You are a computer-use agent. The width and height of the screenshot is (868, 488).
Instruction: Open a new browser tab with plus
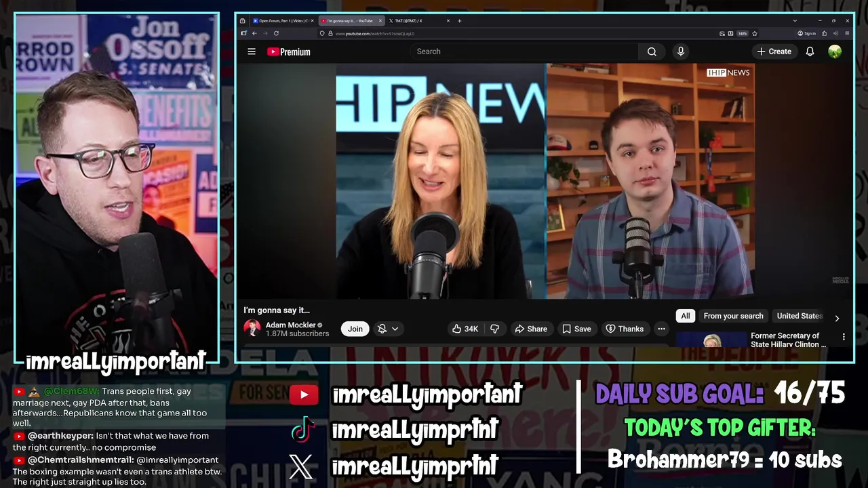(459, 21)
